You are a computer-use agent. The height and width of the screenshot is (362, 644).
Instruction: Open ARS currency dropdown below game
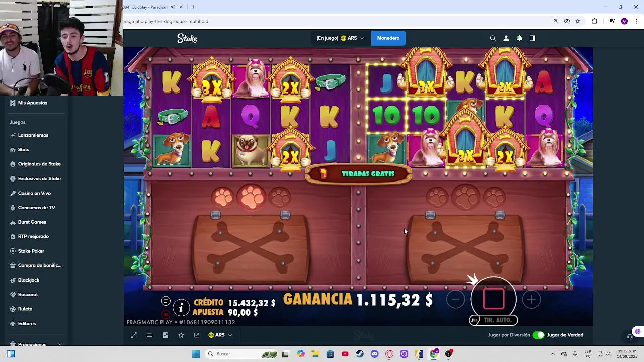click(x=220, y=335)
